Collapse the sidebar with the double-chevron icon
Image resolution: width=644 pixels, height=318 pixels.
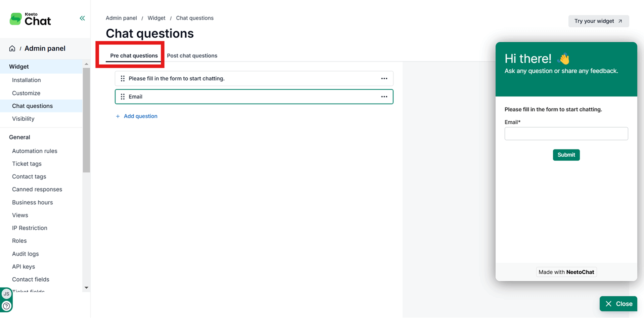click(x=82, y=18)
